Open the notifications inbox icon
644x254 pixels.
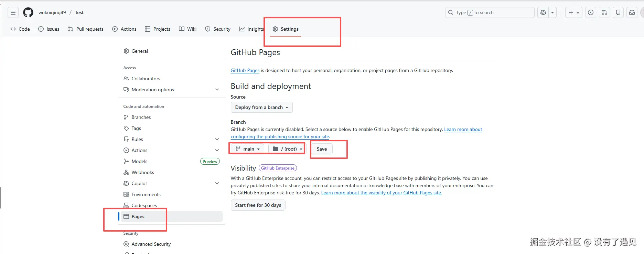coord(632,13)
